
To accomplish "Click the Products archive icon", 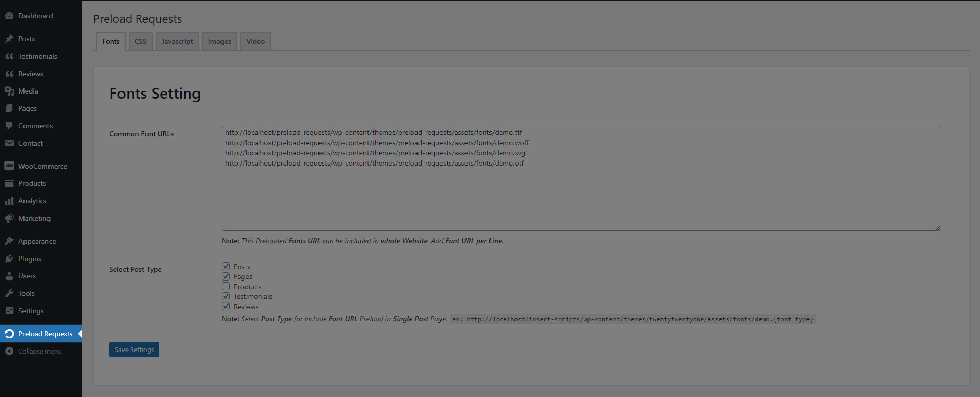I will pos(9,183).
